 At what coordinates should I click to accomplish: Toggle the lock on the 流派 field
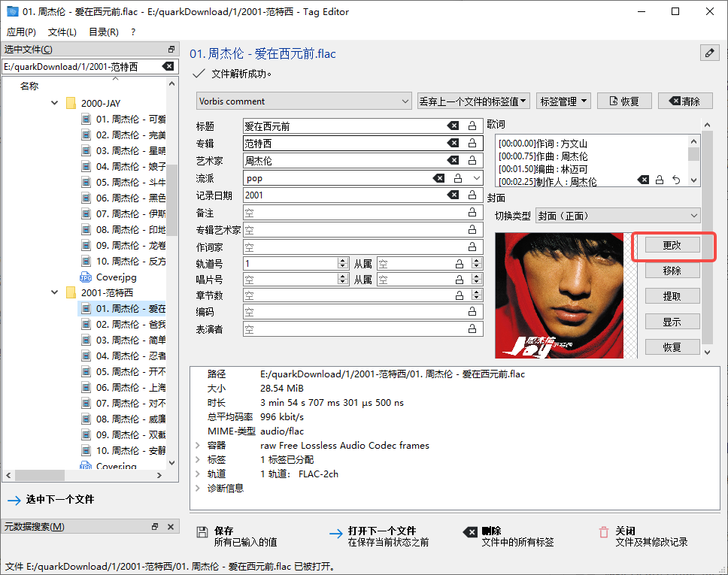(458, 178)
